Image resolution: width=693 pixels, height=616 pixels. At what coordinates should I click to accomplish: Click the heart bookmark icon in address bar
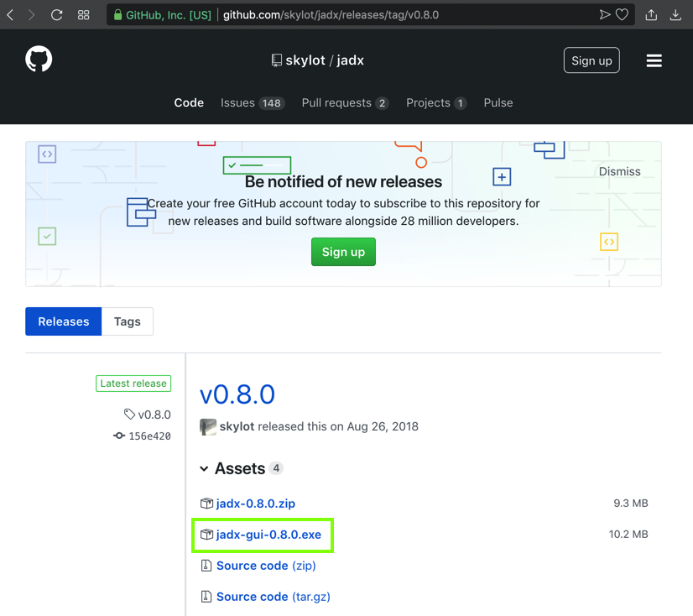pos(622,14)
